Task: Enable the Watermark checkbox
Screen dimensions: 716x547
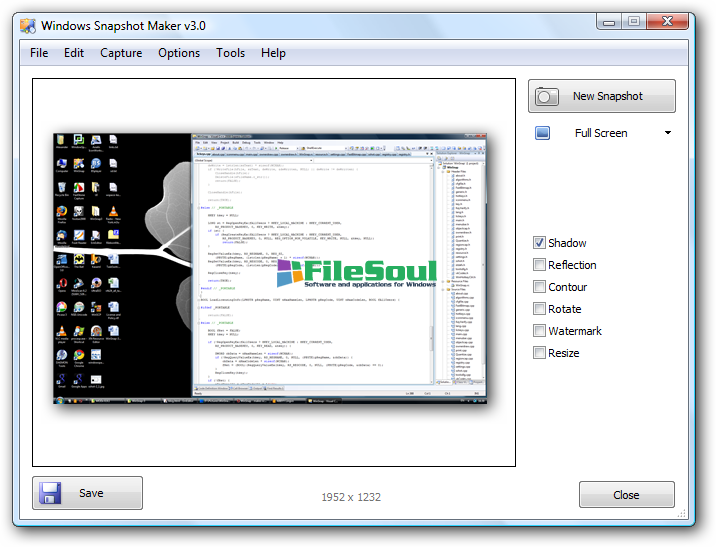Action: 539,330
